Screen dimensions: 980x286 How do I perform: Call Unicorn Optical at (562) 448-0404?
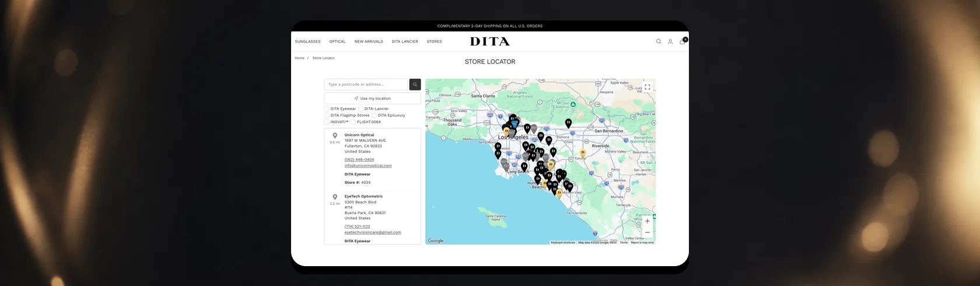pyautogui.click(x=359, y=159)
